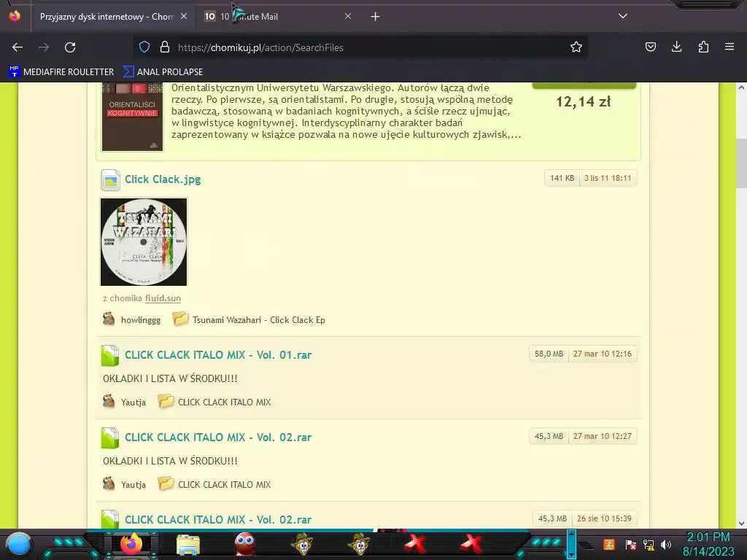Open the howlinggg user profile

141,320
